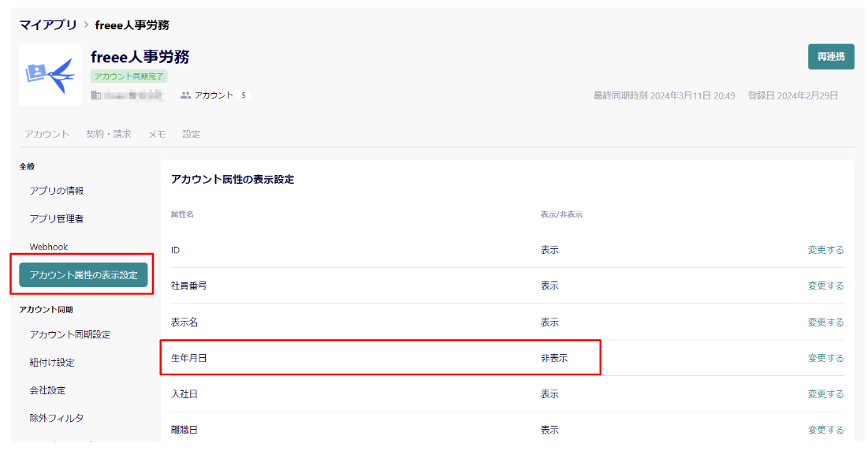The height and width of the screenshot is (451, 868).
Task: Open 除外フィルタ sidebar item
Action: click(x=57, y=418)
